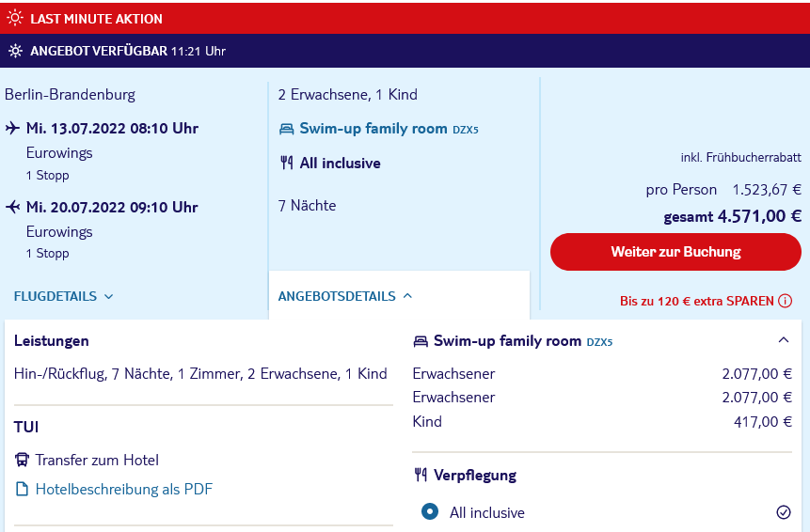Click the cutlery icon beside All inclusive summary
810x532 pixels.
point(286,163)
